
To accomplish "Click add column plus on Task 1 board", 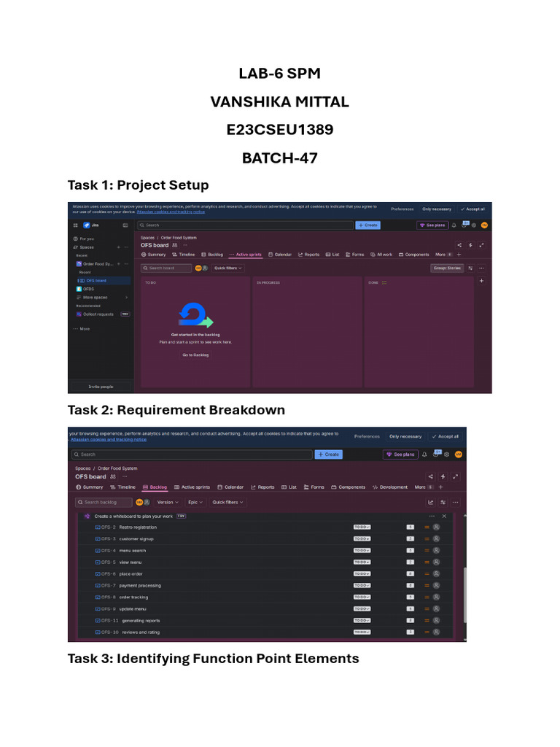I will 481,281.
